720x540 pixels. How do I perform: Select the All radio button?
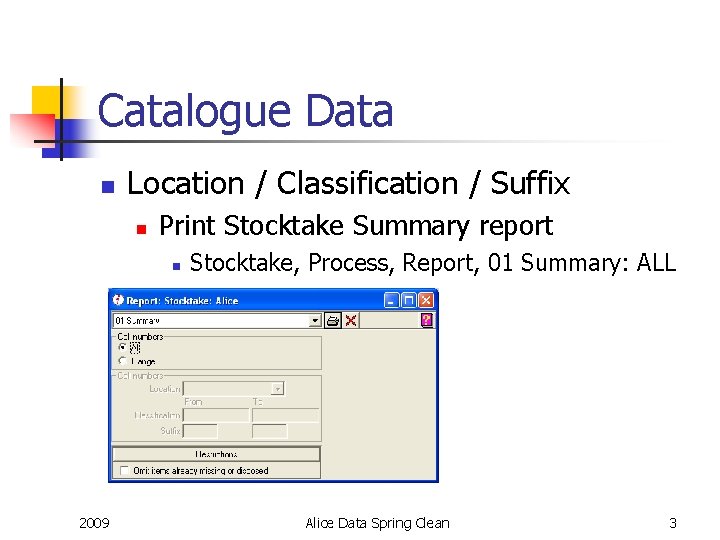click(122, 347)
